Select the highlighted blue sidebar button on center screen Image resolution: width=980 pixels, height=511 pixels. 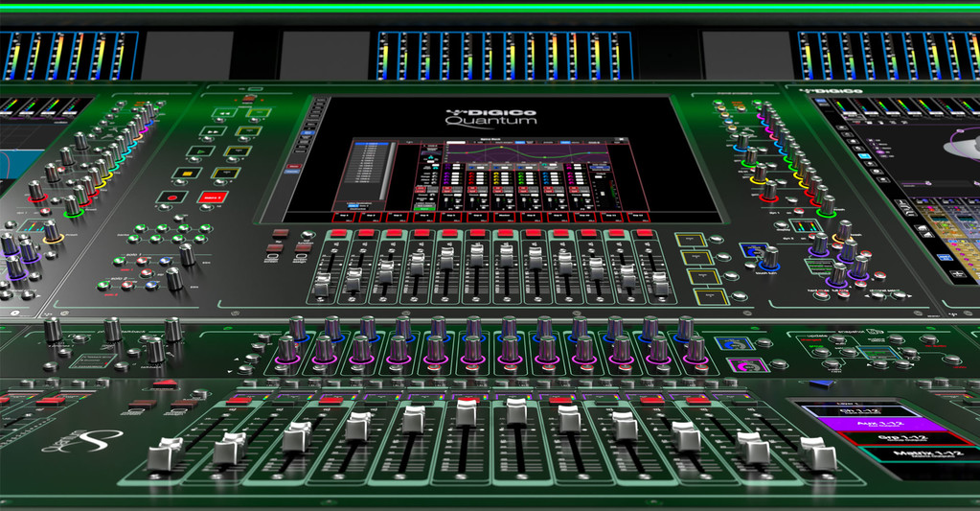point(307,133)
